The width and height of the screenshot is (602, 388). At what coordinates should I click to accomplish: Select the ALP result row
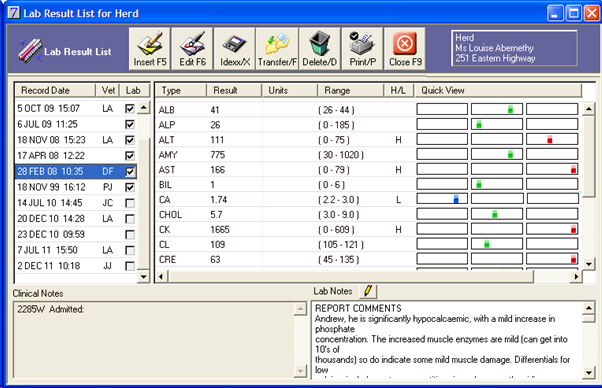(x=369, y=125)
